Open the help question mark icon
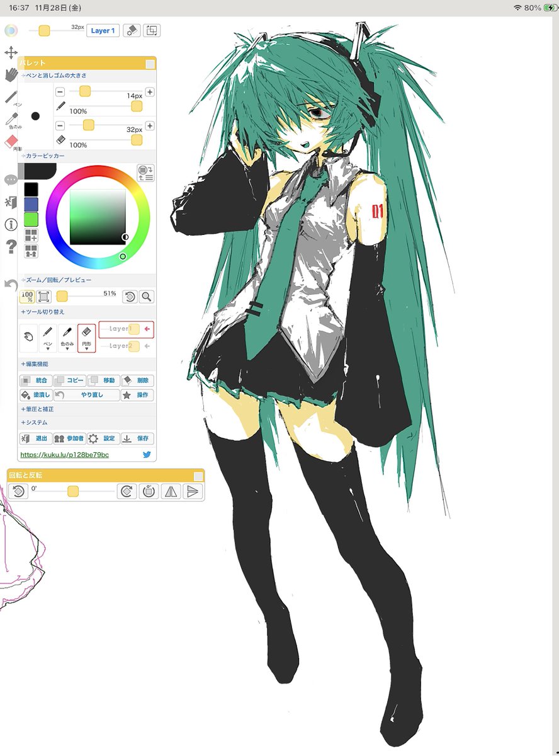The image size is (559, 756). coord(11,247)
